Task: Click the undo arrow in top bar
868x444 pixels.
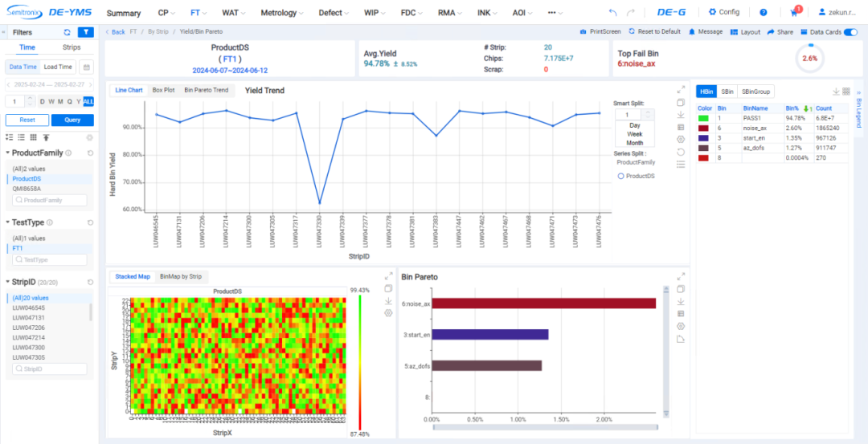Action: pyautogui.click(x=613, y=13)
